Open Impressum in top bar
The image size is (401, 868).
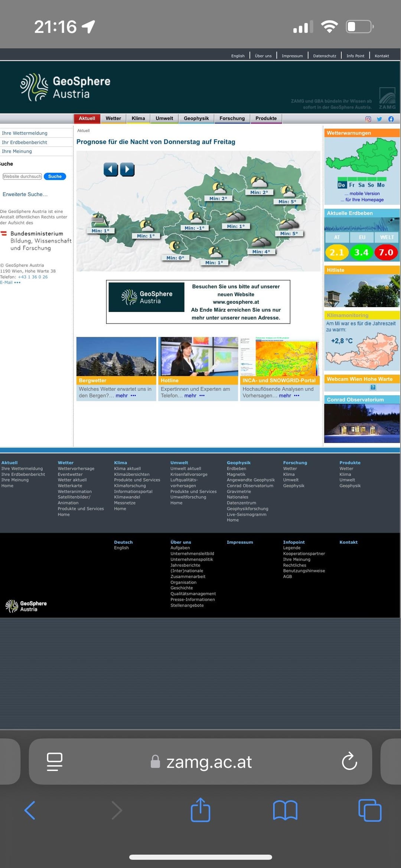(292, 56)
